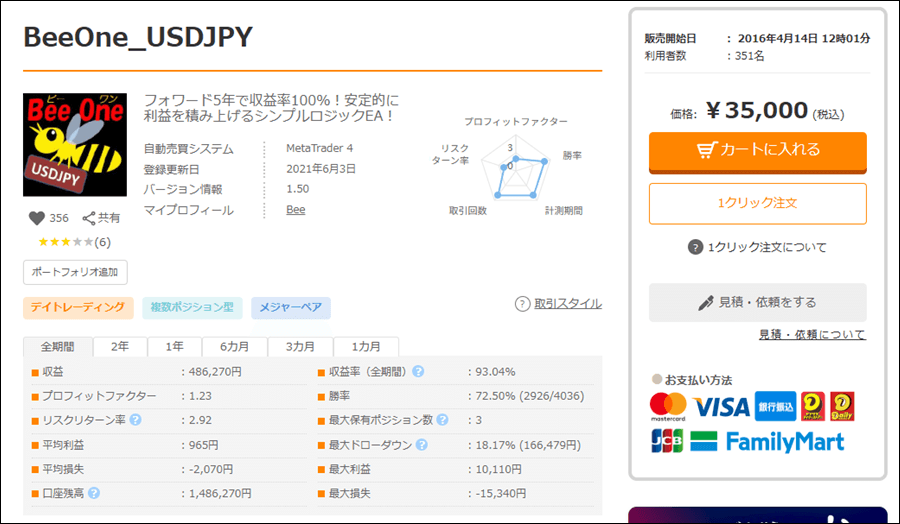Viewport: 900px width, 524px height.
Task: Click the help icon beside 取引スタイル
Action: (x=522, y=304)
